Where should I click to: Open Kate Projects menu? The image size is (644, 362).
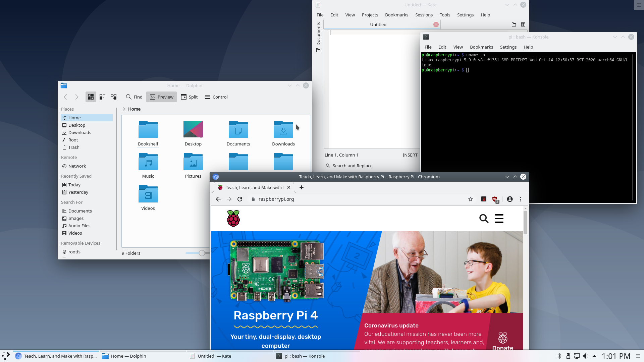(x=370, y=15)
